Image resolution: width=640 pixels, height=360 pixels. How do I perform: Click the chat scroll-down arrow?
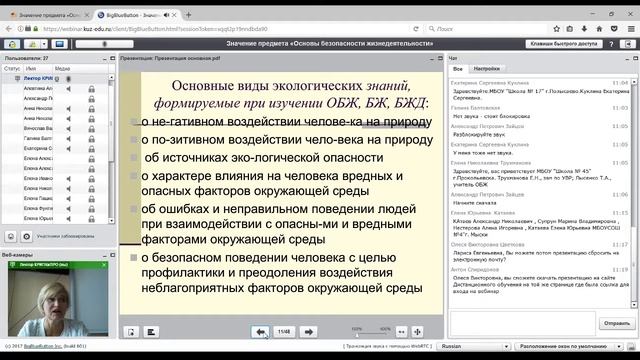[634, 305]
